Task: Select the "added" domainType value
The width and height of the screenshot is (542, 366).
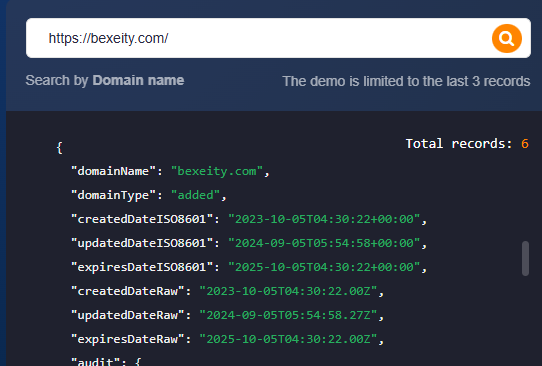Action: coord(195,195)
